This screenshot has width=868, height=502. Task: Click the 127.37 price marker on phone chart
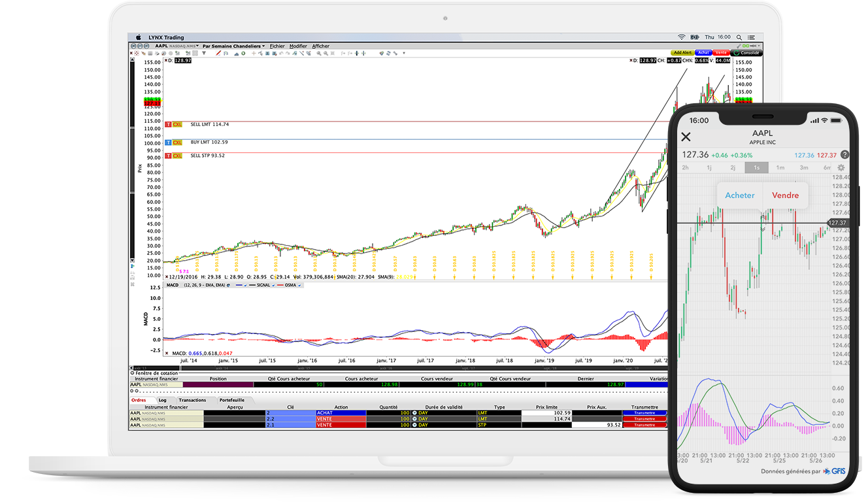point(838,223)
